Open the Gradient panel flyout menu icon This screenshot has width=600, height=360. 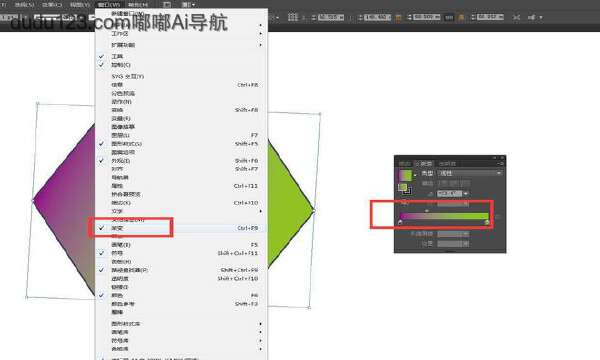[x=500, y=163]
